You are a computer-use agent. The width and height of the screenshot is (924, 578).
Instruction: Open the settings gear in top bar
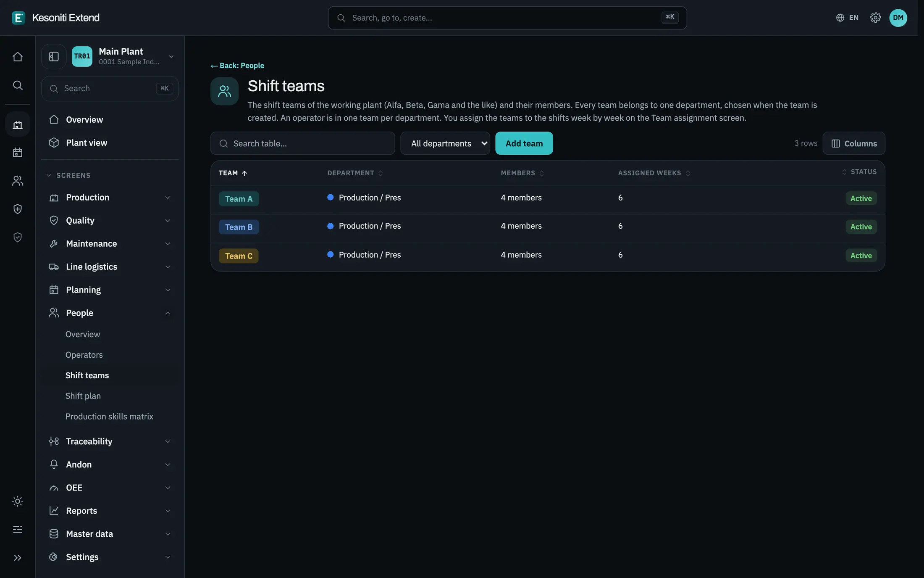tap(875, 18)
